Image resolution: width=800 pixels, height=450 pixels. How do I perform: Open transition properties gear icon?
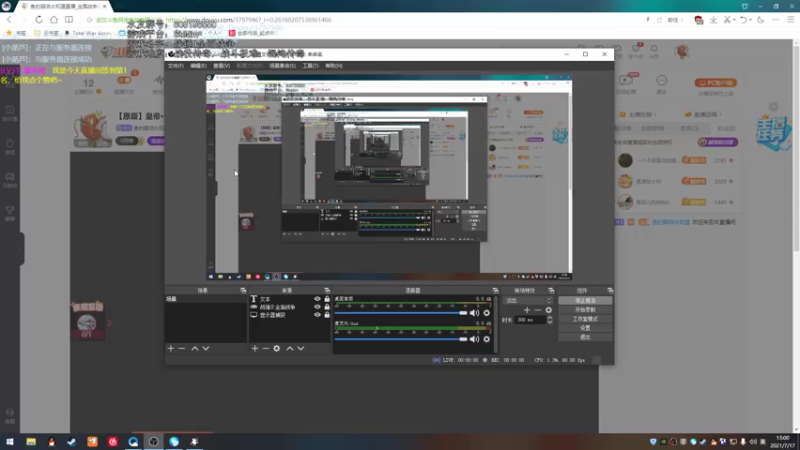pyautogui.click(x=548, y=310)
